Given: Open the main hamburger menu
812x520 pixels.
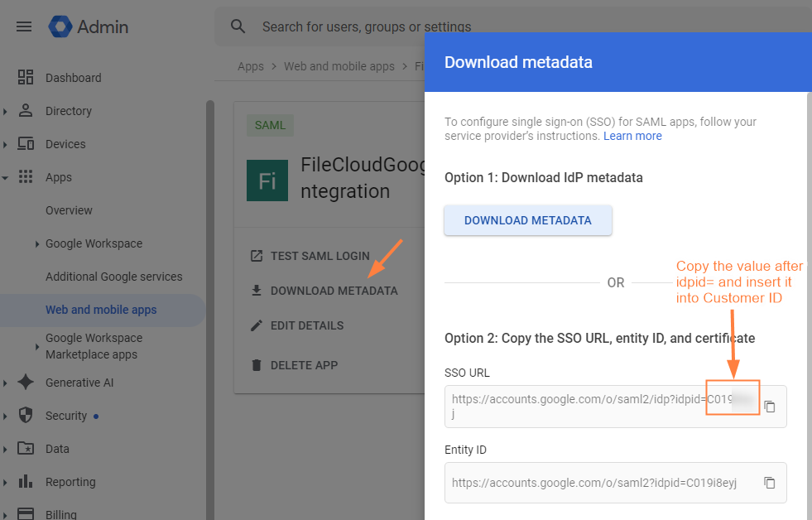Looking at the screenshot, I should pos(24,26).
